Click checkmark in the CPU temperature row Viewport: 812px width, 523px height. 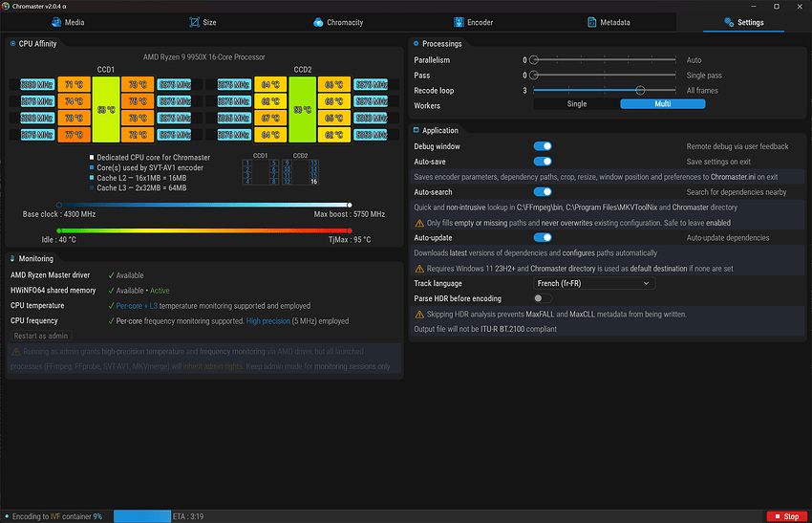click(111, 306)
